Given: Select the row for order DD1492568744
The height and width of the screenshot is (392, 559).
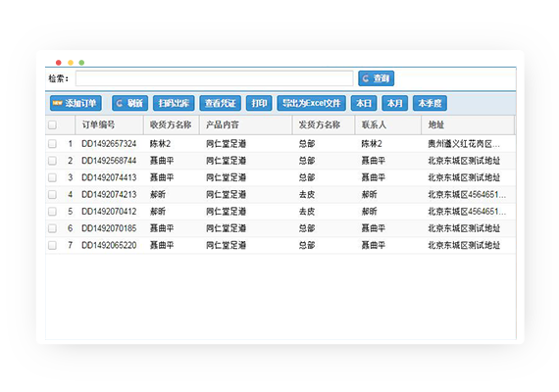Looking at the screenshot, I should (x=280, y=161).
